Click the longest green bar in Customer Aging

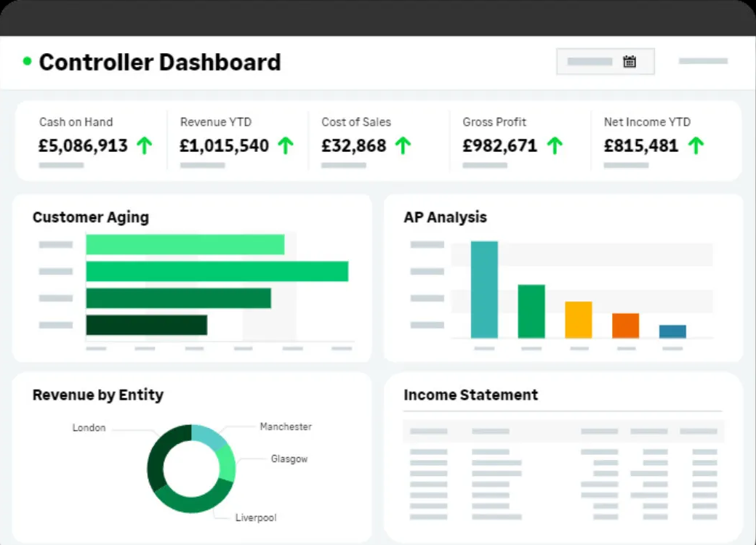pos(217,270)
